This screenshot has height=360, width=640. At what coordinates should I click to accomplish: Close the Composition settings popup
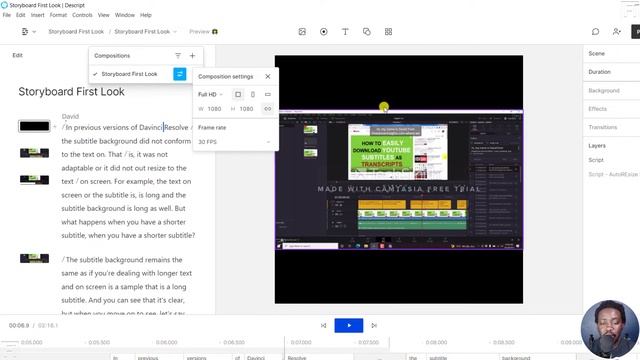tap(268, 76)
